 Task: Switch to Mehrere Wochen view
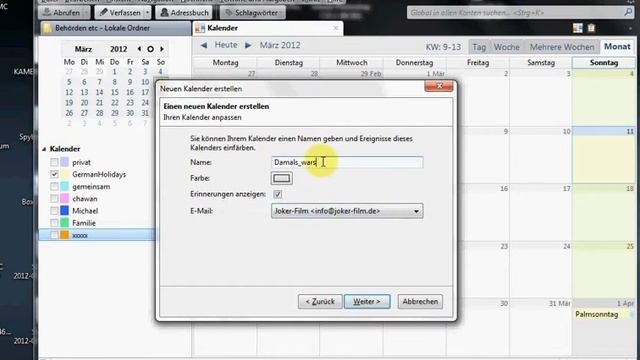(562, 47)
